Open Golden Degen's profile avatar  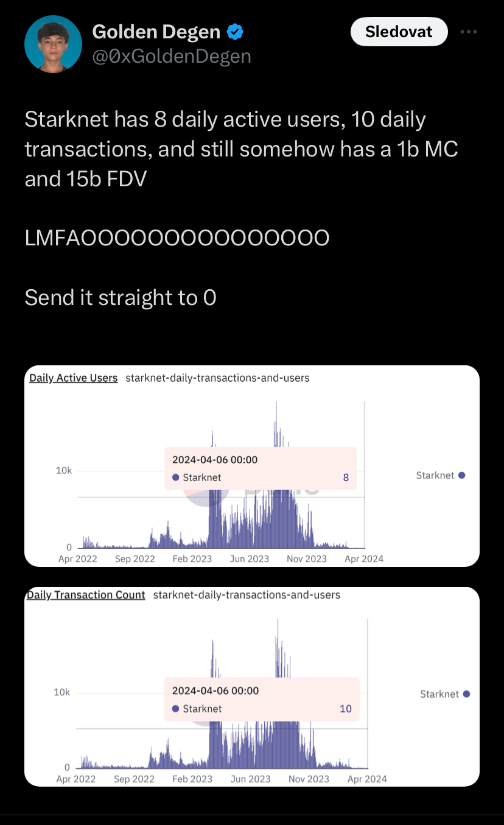pos(53,44)
